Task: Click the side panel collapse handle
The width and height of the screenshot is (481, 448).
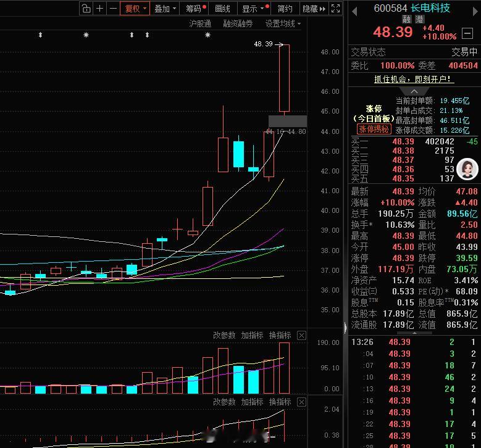Action: 345,328
